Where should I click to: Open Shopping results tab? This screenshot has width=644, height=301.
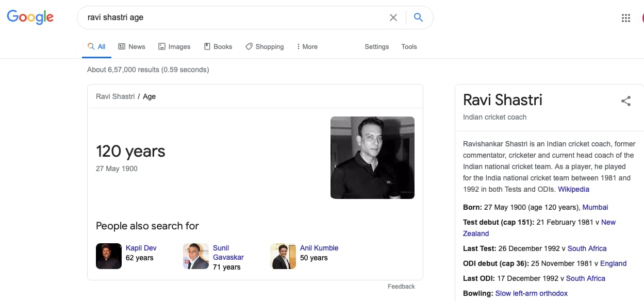point(265,46)
